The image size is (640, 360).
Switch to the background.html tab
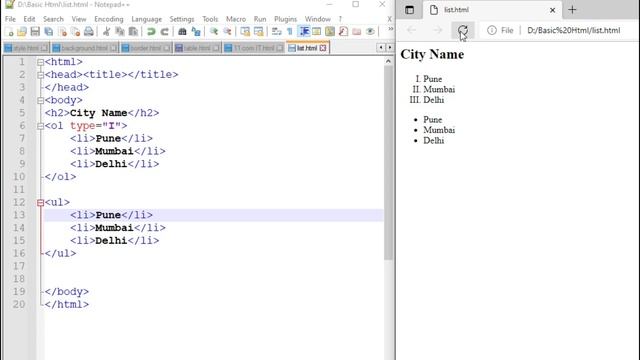tap(84, 48)
